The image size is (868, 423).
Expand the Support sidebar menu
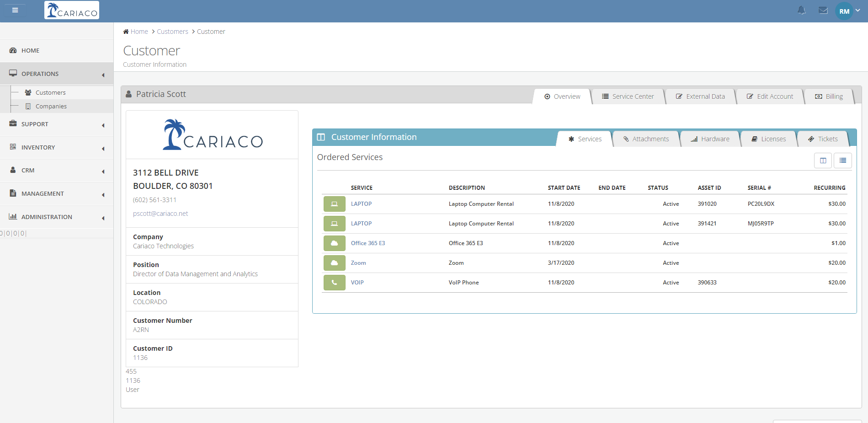(x=57, y=124)
